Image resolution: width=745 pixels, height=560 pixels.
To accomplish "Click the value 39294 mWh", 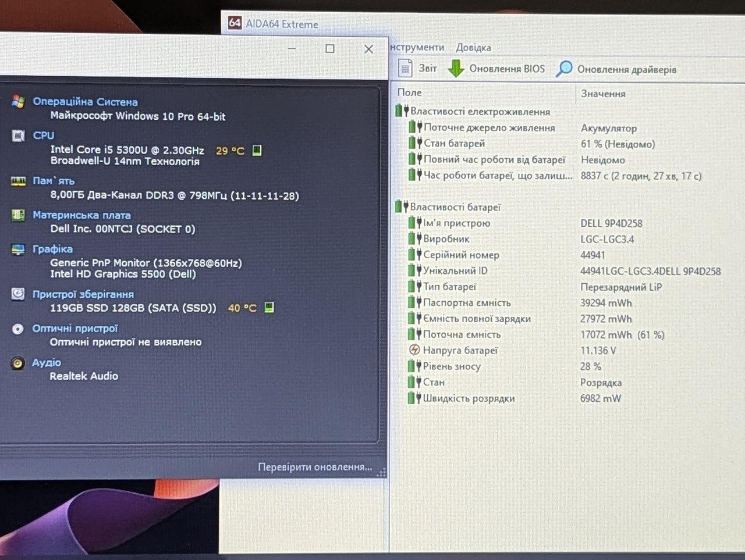I will [606, 303].
